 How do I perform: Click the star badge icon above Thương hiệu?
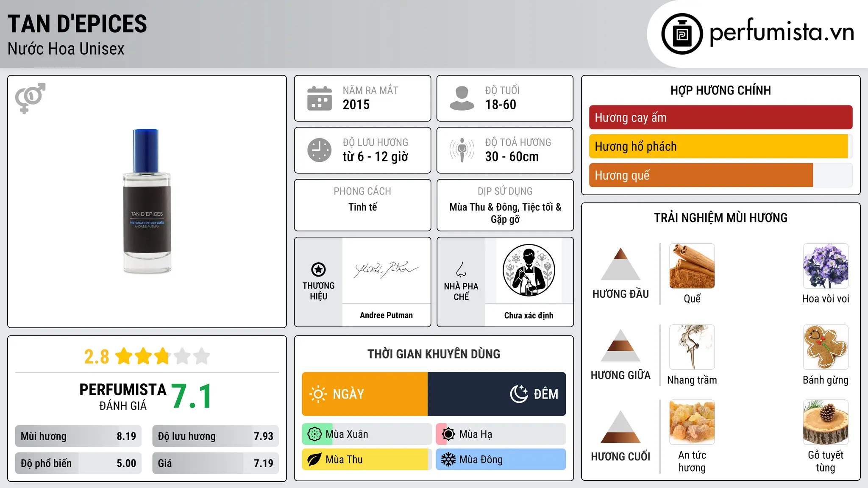click(x=318, y=269)
